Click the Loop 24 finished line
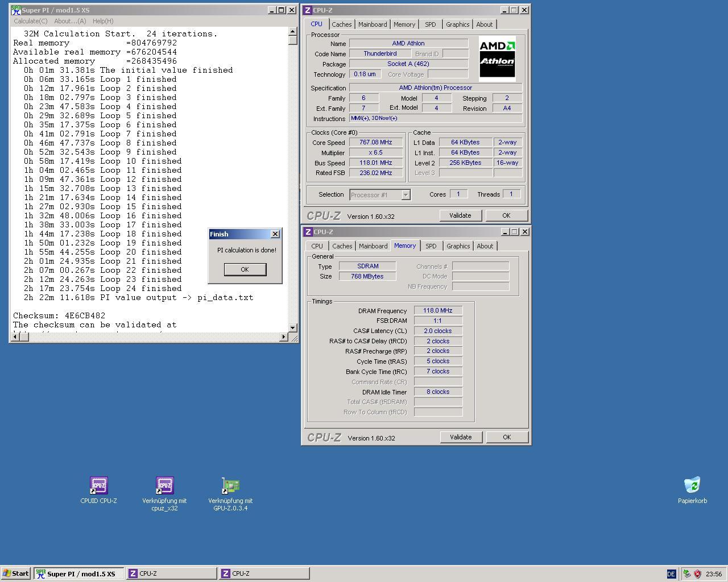The image size is (728, 582). coord(103,288)
